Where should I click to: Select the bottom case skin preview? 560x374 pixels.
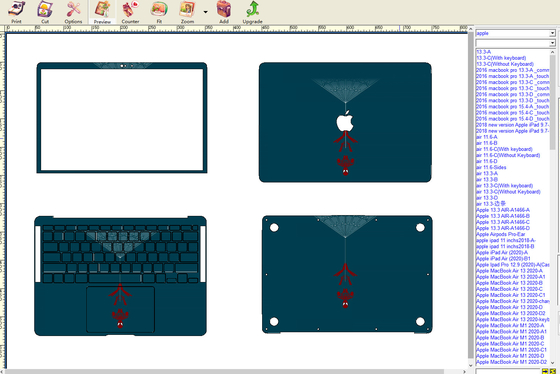click(x=347, y=274)
